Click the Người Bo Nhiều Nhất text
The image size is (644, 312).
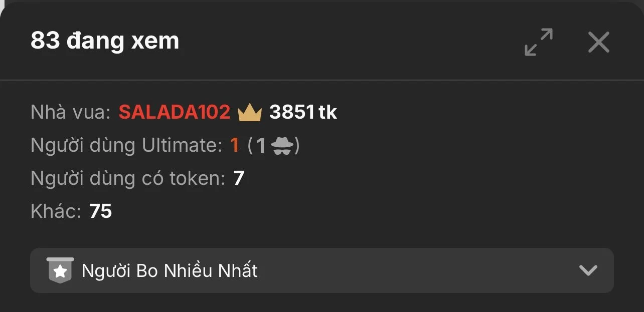[x=170, y=271]
